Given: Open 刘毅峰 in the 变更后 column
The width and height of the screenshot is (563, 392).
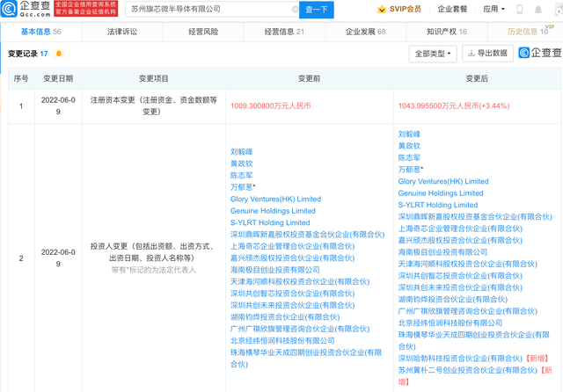Looking at the screenshot, I should (409, 134).
